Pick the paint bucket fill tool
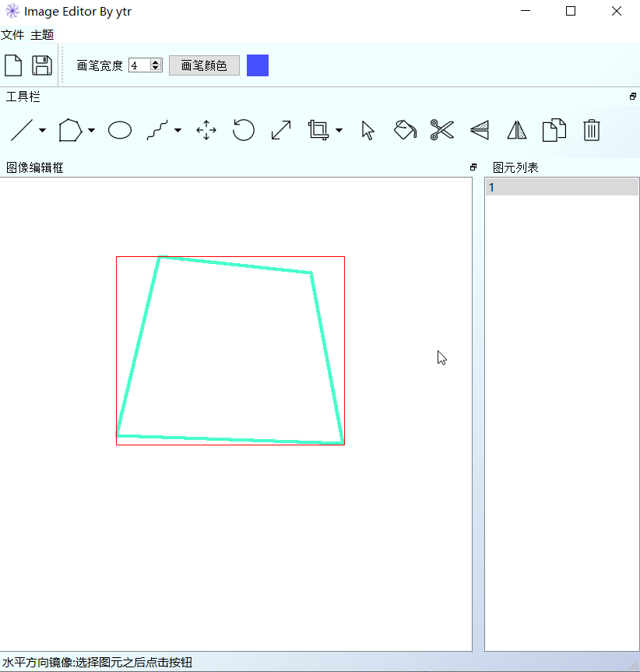This screenshot has height=672, width=640. click(x=405, y=130)
